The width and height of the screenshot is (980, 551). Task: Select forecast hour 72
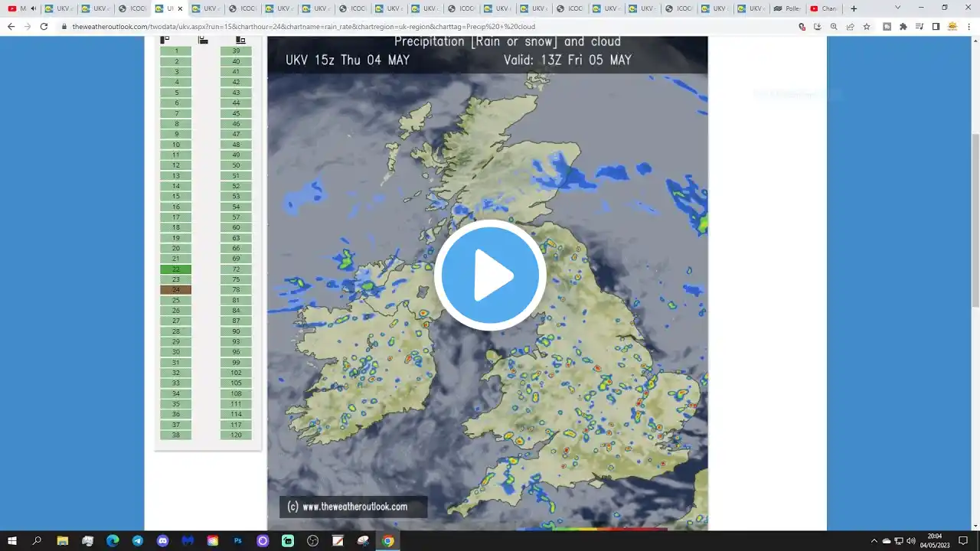236,269
